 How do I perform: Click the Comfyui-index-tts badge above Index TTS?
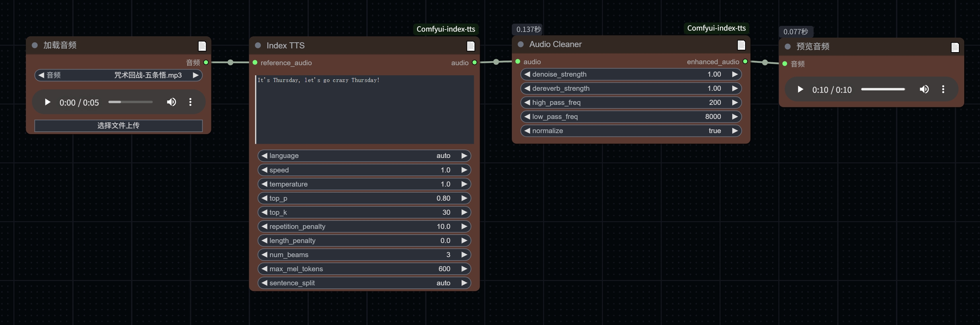point(446,29)
